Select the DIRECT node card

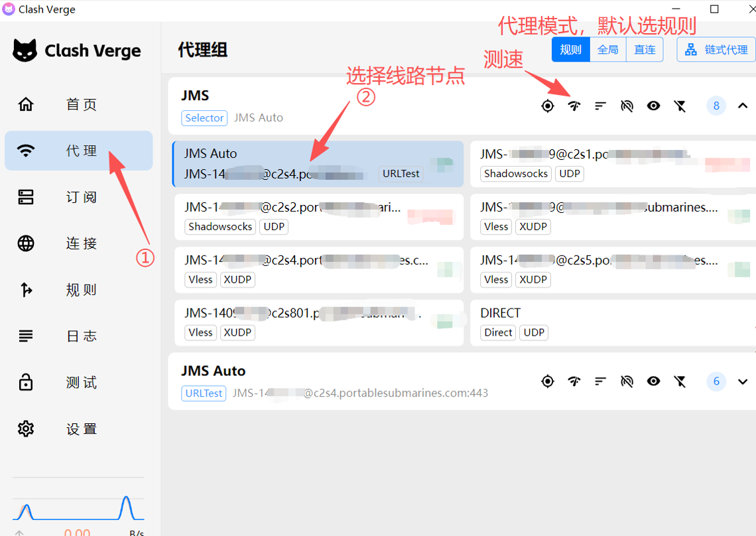click(613, 323)
